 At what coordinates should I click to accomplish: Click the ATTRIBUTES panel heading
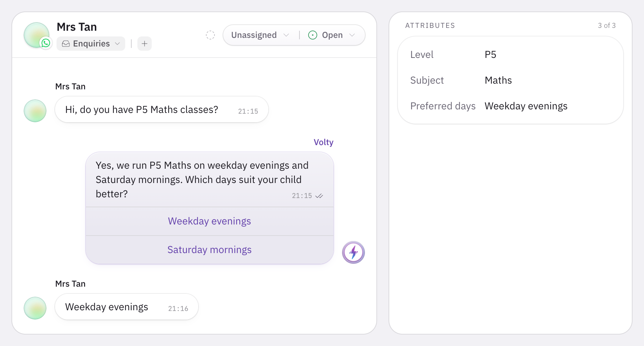point(430,25)
